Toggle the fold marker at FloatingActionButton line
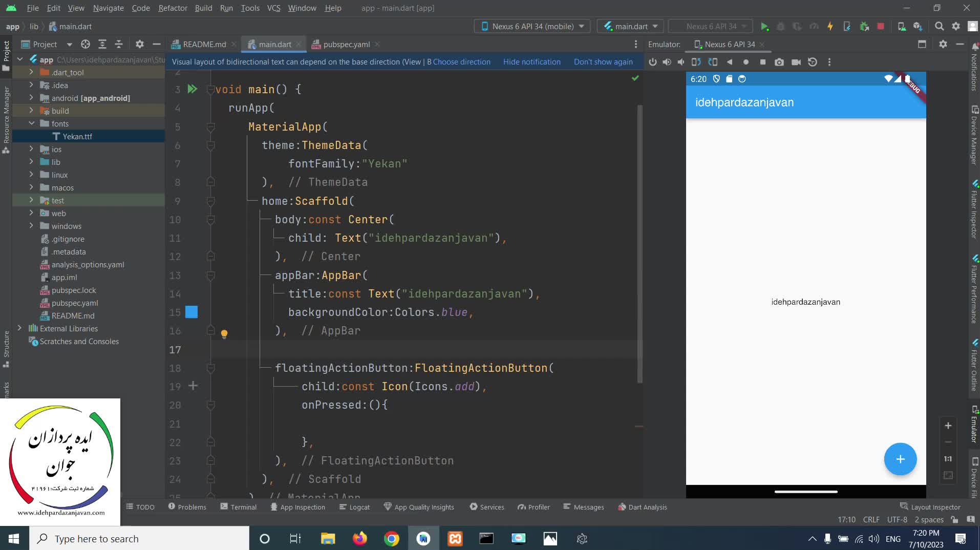 [x=210, y=368]
